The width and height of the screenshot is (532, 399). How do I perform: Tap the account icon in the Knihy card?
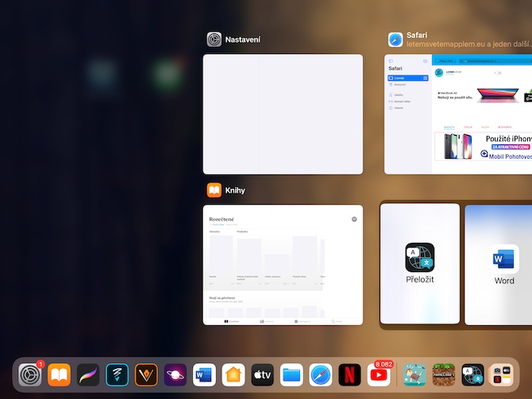tap(354, 219)
